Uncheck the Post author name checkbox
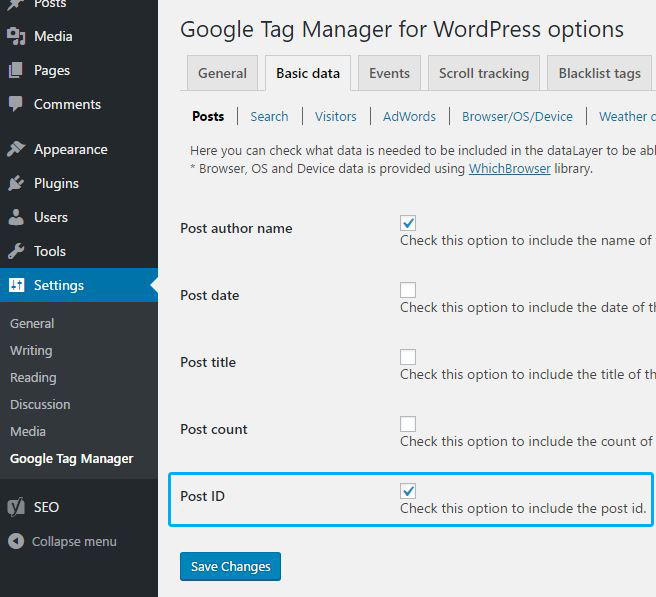The height and width of the screenshot is (597, 656). coord(408,223)
